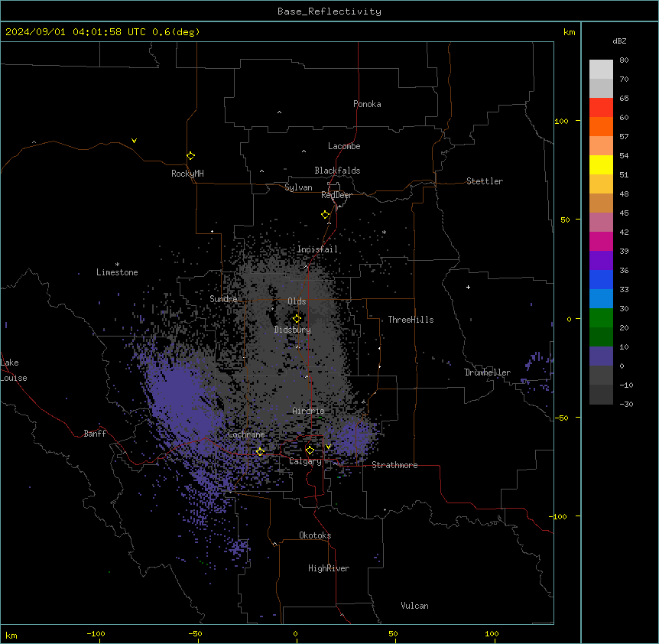This screenshot has height=644, width=659.
Task: Select the Lacombe city label
Action: [344, 146]
